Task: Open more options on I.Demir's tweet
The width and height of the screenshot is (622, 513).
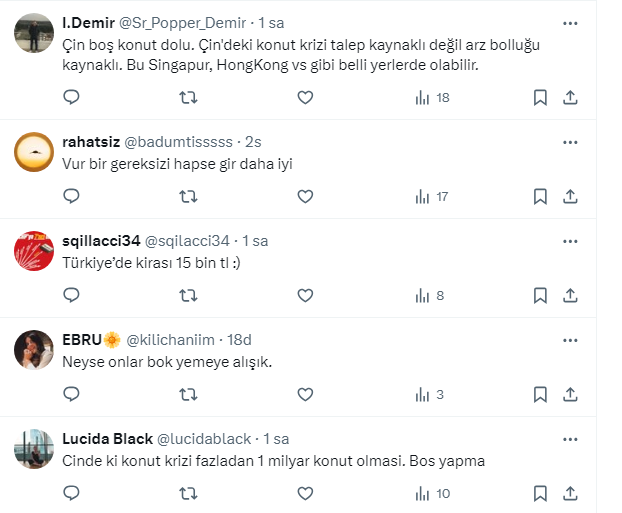Action: [x=569, y=22]
